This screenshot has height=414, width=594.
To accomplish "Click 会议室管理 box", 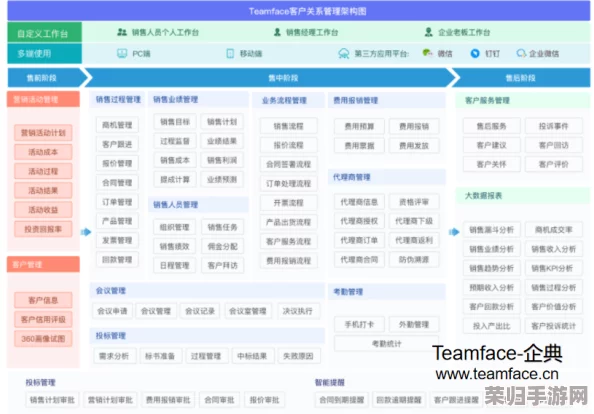I will pos(248,311).
